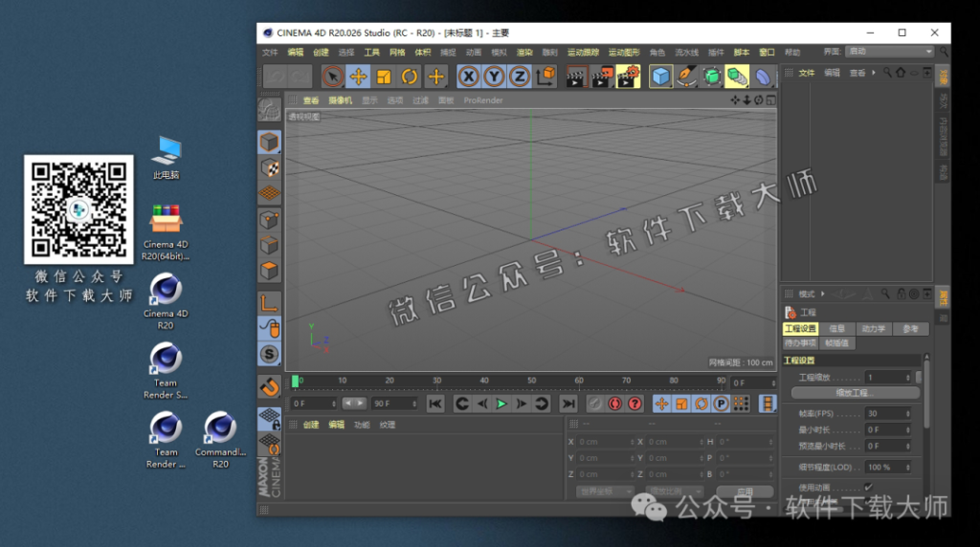Go to end of animation
This screenshot has width=980, height=547.
point(568,404)
